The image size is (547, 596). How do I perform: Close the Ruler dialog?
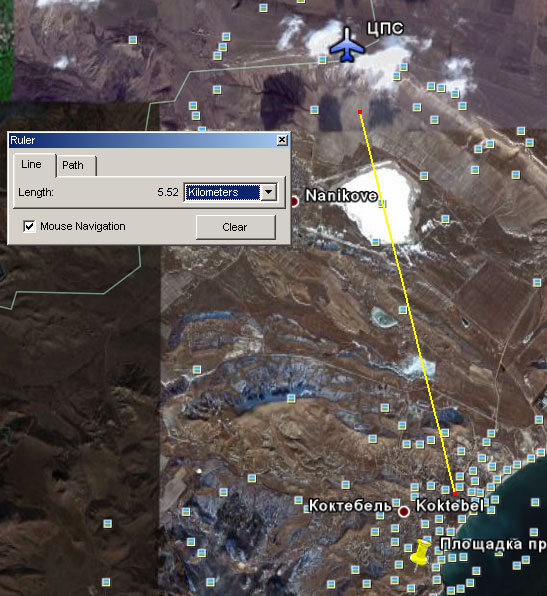click(282, 140)
